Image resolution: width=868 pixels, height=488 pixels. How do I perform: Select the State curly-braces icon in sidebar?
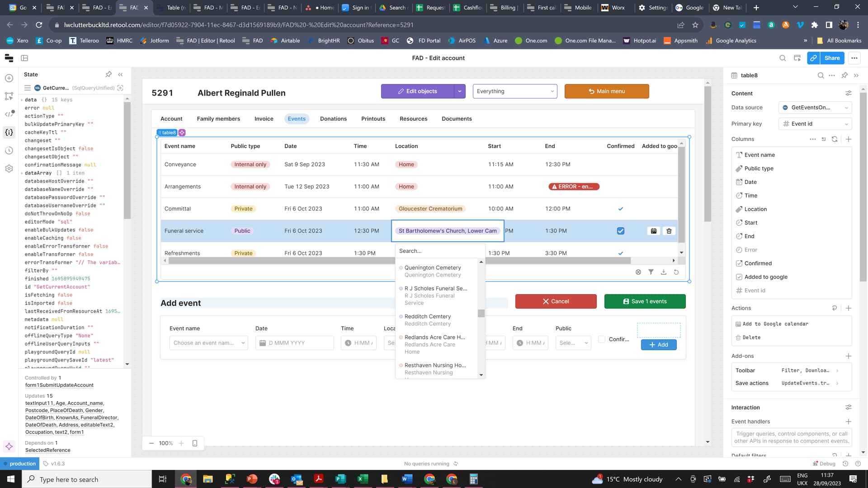(x=9, y=132)
